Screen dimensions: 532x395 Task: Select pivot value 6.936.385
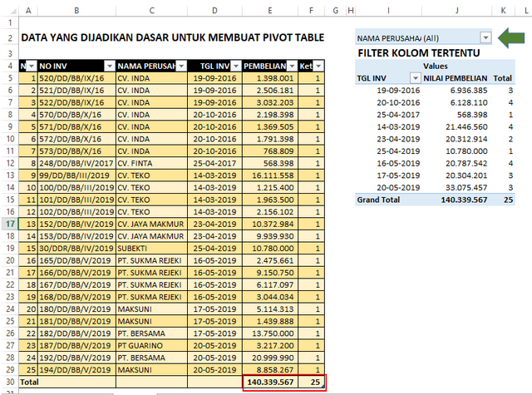click(x=469, y=91)
